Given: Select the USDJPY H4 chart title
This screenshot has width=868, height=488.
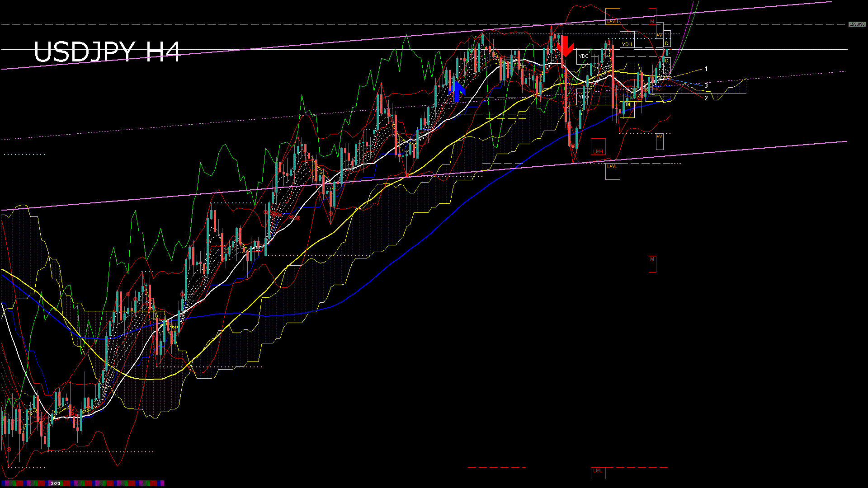Looking at the screenshot, I should tap(108, 52).
